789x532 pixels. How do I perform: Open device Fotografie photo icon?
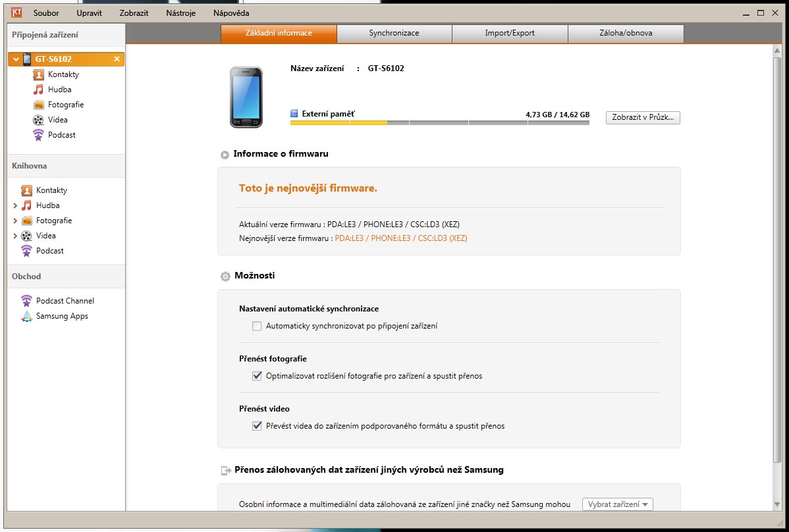tap(39, 105)
